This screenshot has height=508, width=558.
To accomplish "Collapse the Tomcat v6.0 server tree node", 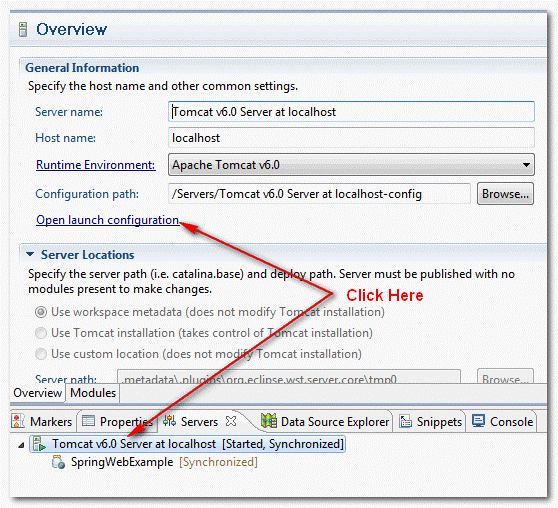I will 21,445.
